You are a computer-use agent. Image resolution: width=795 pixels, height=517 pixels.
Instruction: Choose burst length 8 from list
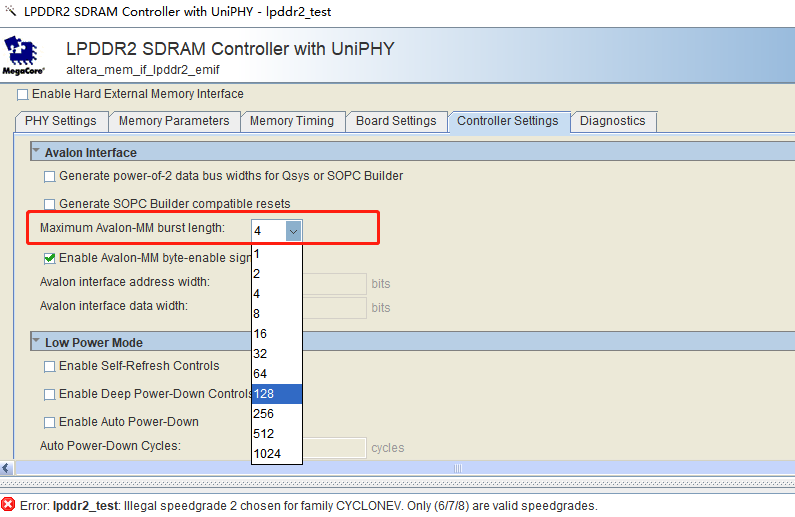(x=277, y=314)
